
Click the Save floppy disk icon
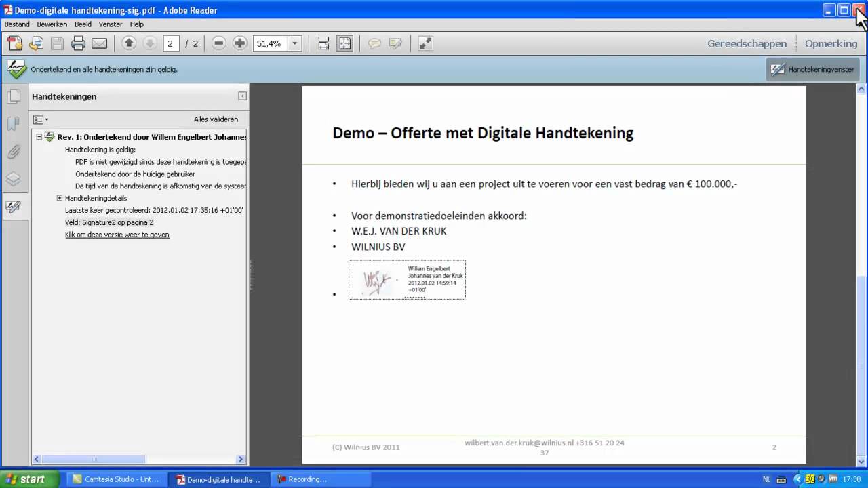tap(58, 43)
